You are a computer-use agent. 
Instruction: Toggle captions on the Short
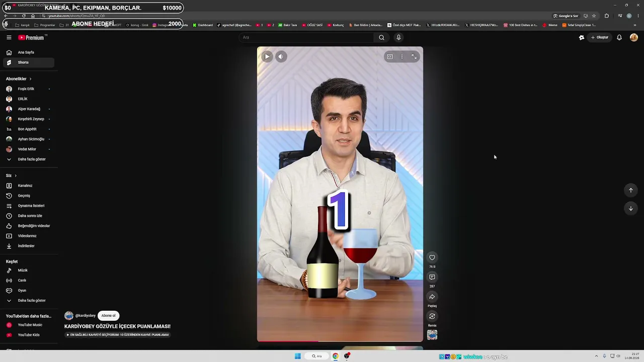389,57
